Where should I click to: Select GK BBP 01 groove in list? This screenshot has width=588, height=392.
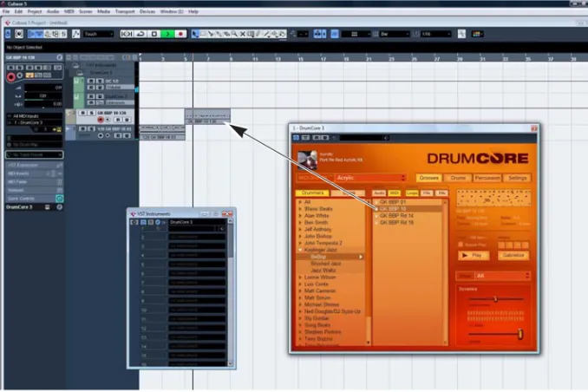(x=392, y=202)
